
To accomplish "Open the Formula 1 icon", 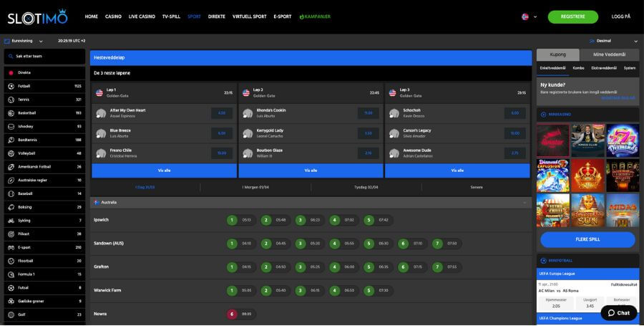I will [11, 274].
